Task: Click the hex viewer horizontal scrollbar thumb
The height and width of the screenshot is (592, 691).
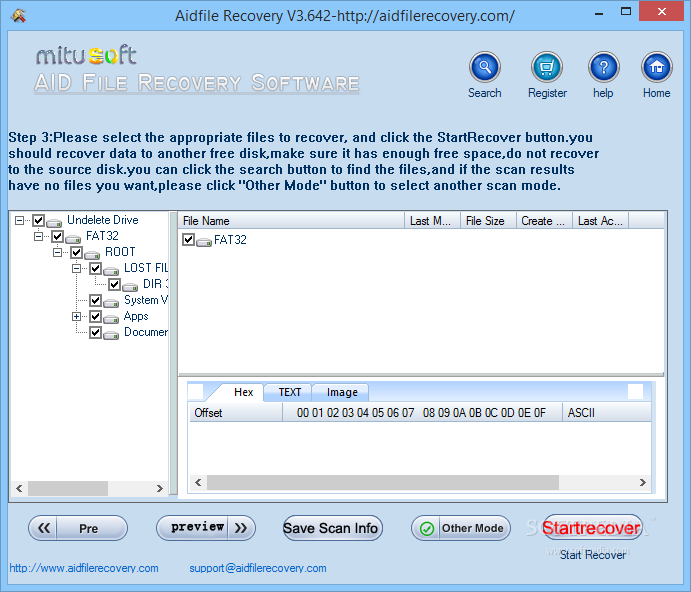Action: 383,482
